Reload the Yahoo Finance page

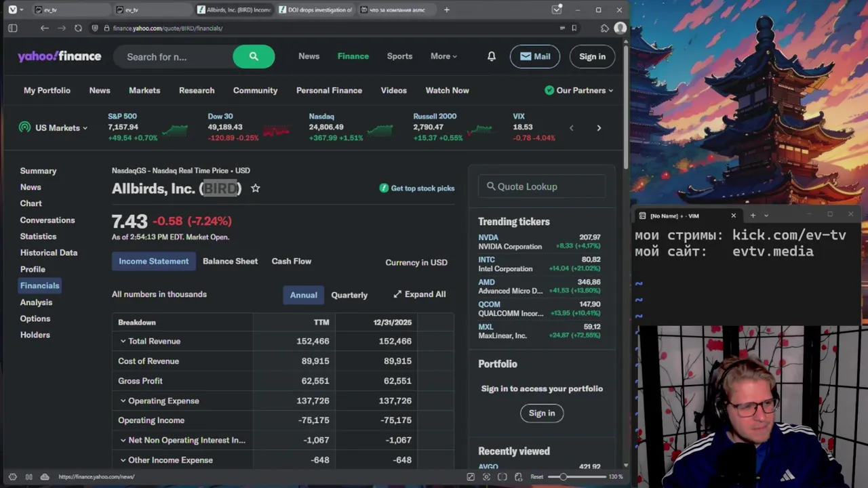[78, 28]
